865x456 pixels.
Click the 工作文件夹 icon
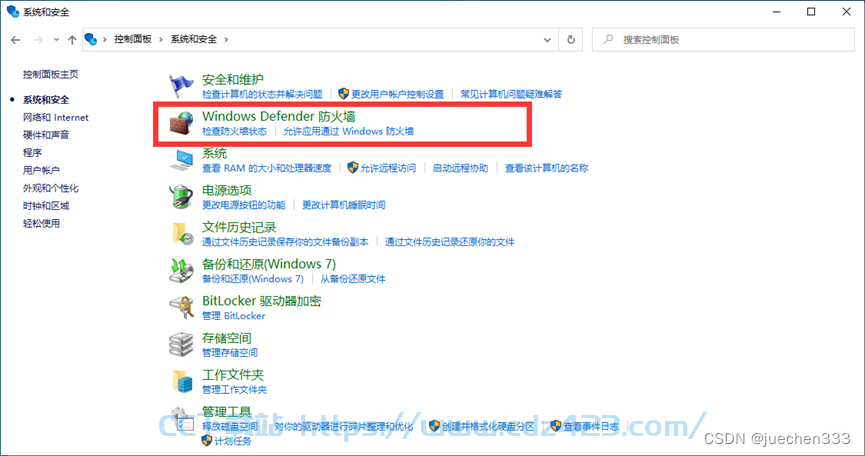tap(181, 381)
